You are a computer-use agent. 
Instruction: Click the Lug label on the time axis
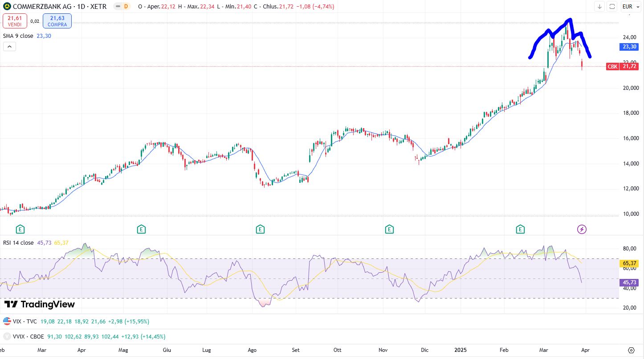(x=206, y=350)
